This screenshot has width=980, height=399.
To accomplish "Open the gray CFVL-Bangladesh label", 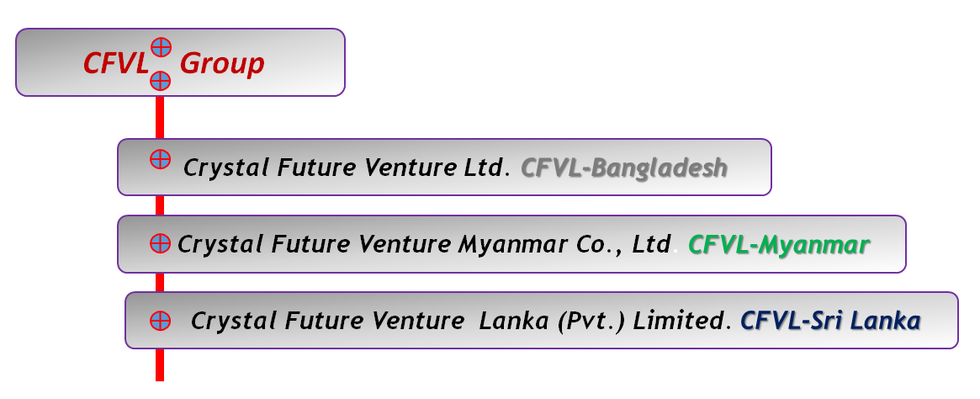I will [x=623, y=168].
